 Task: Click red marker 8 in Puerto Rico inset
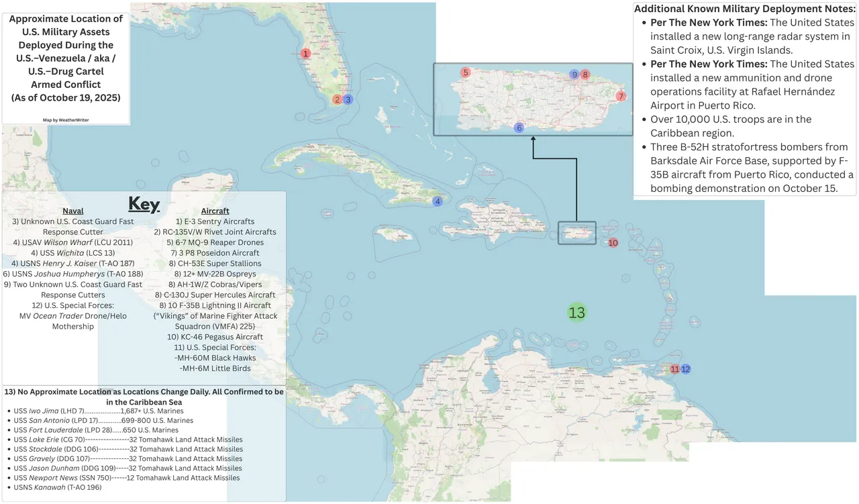coord(585,74)
